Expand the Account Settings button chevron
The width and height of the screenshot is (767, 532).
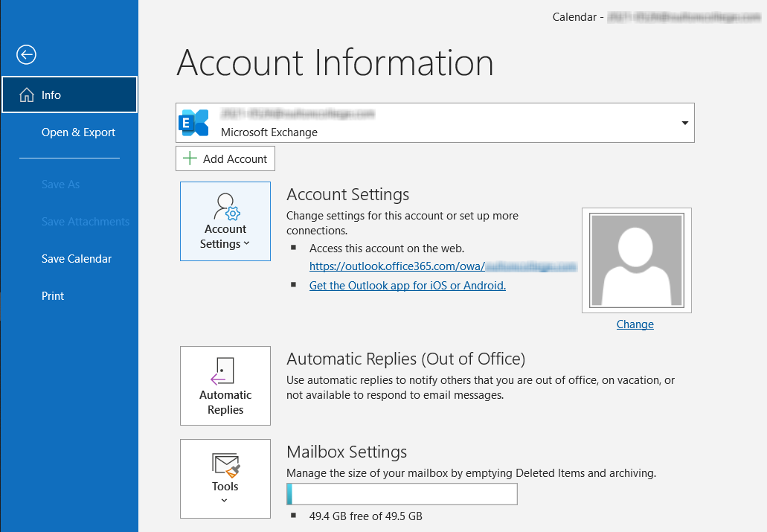click(246, 243)
